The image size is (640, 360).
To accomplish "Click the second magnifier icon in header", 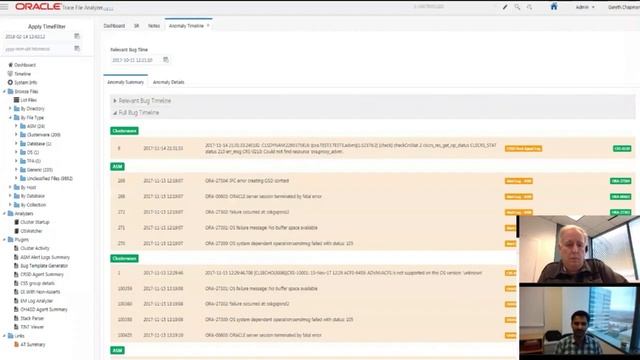I will point(529,7).
